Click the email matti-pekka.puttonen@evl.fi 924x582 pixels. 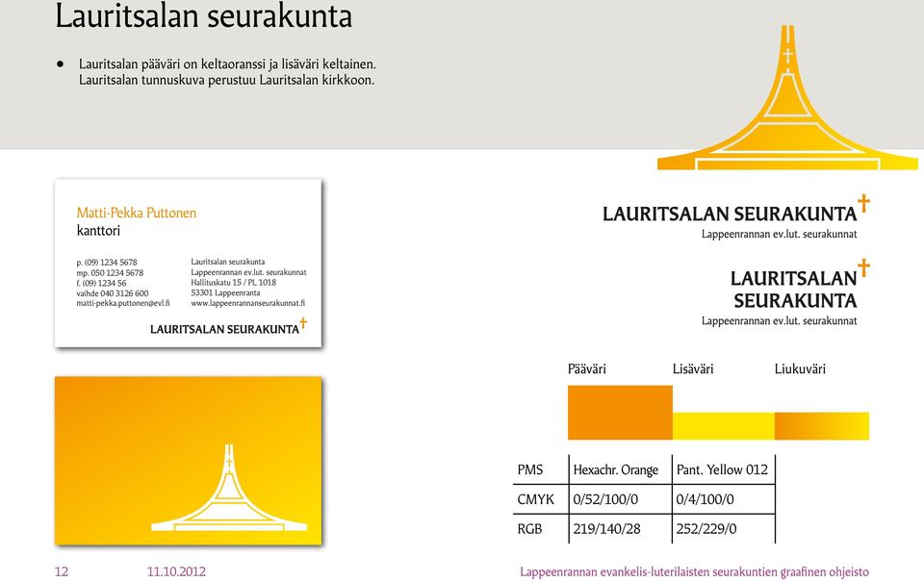[122, 303]
